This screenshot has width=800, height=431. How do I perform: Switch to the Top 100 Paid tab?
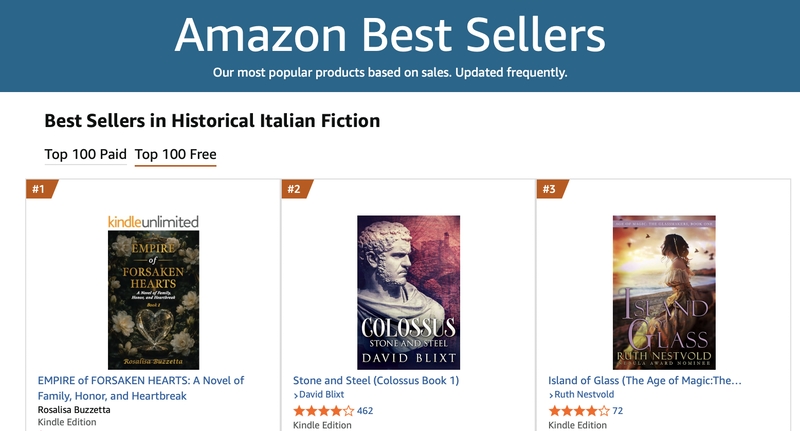pyautogui.click(x=85, y=154)
